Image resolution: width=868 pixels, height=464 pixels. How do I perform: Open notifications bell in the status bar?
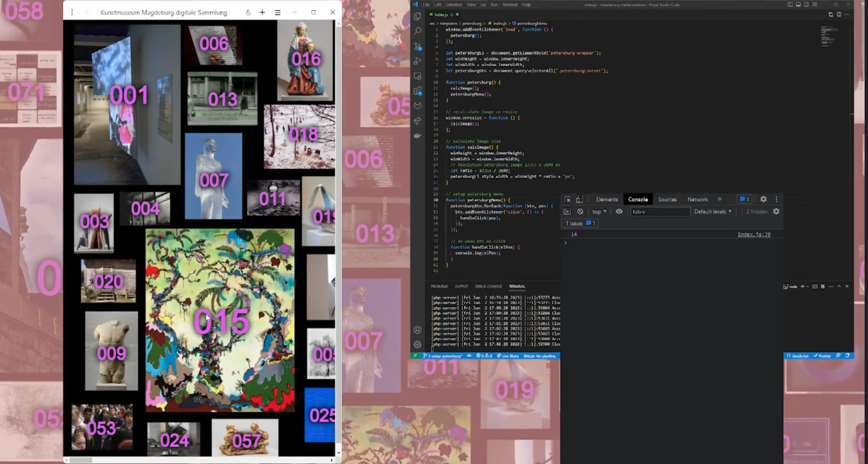(x=847, y=356)
